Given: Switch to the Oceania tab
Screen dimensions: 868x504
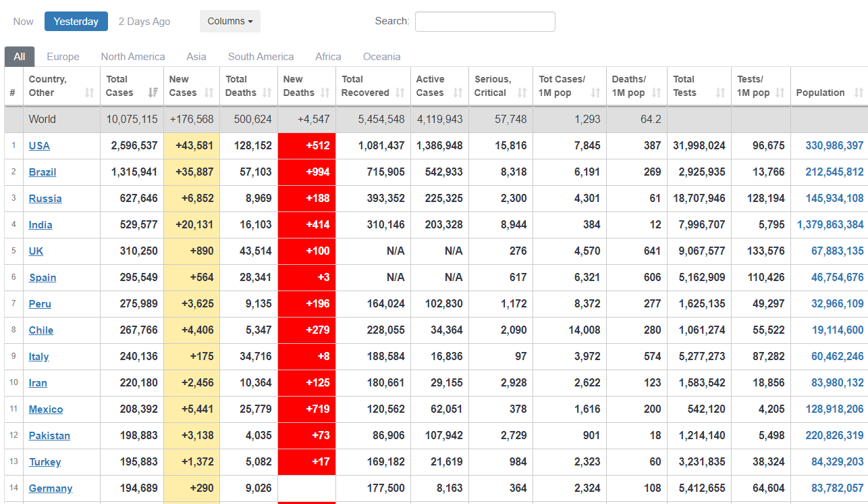Looking at the screenshot, I should tap(382, 57).
